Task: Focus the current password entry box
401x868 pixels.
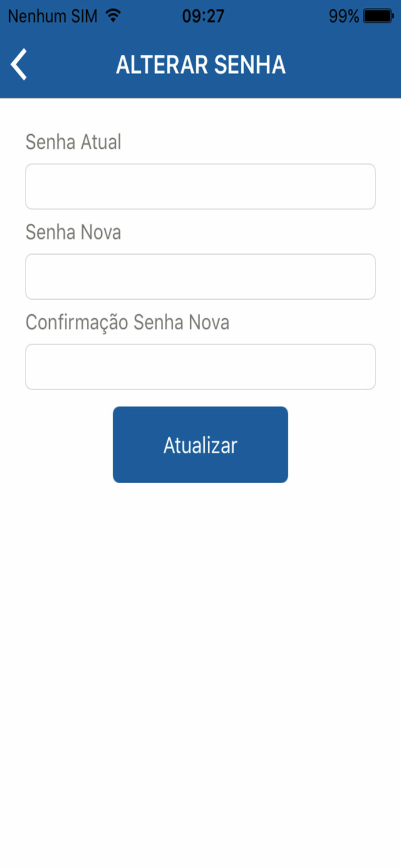Action: (200, 186)
